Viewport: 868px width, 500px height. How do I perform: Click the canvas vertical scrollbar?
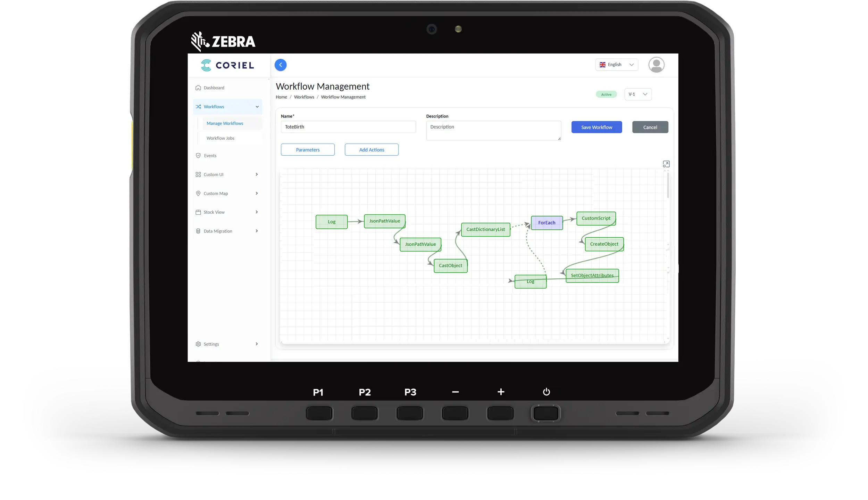668,186
